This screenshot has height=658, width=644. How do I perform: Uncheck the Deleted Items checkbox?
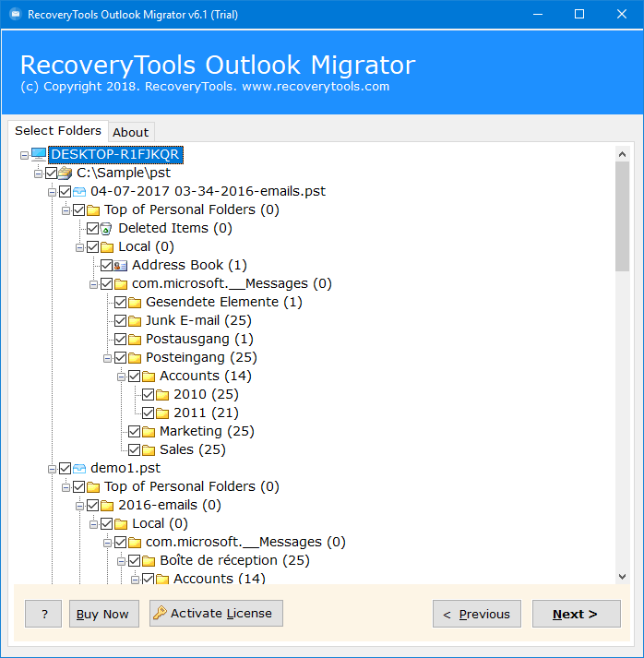[x=92, y=228]
